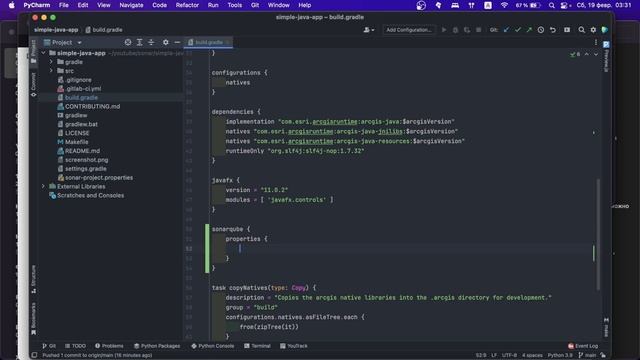Select sonar-project.properties in the tree
The image size is (640, 360).
pyautogui.click(x=95, y=178)
